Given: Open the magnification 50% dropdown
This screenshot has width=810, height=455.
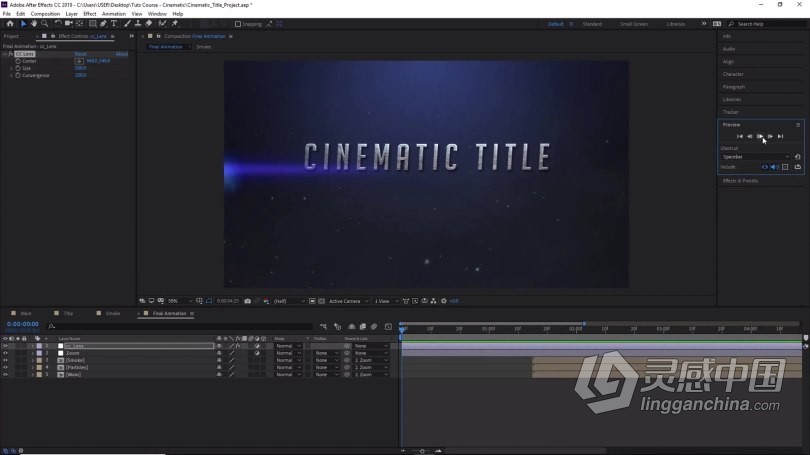Looking at the screenshot, I should pos(180,301).
